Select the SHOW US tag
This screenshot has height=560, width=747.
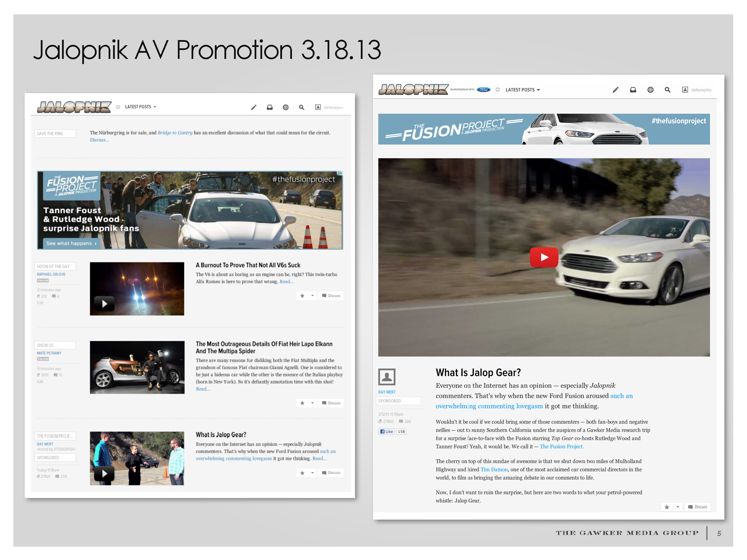click(x=55, y=345)
